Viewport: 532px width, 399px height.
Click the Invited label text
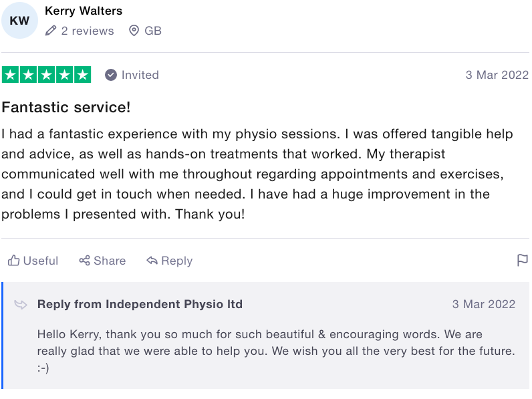click(140, 75)
